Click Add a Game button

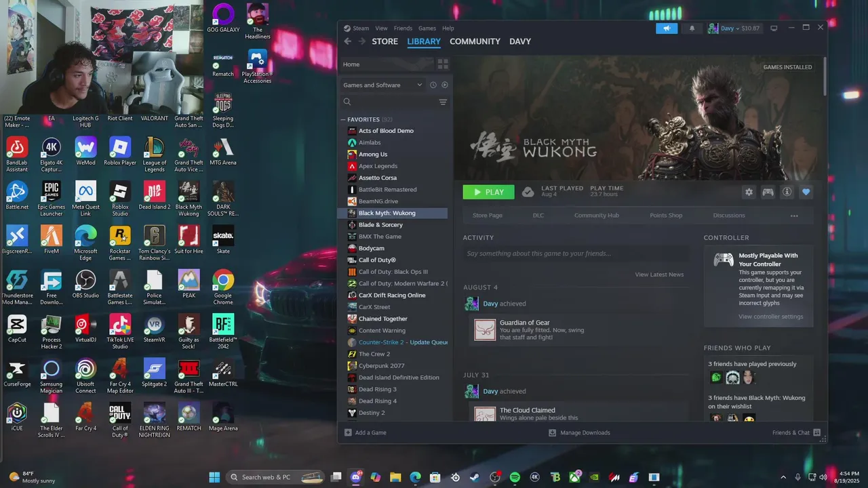pyautogui.click(x=366, y=432)
